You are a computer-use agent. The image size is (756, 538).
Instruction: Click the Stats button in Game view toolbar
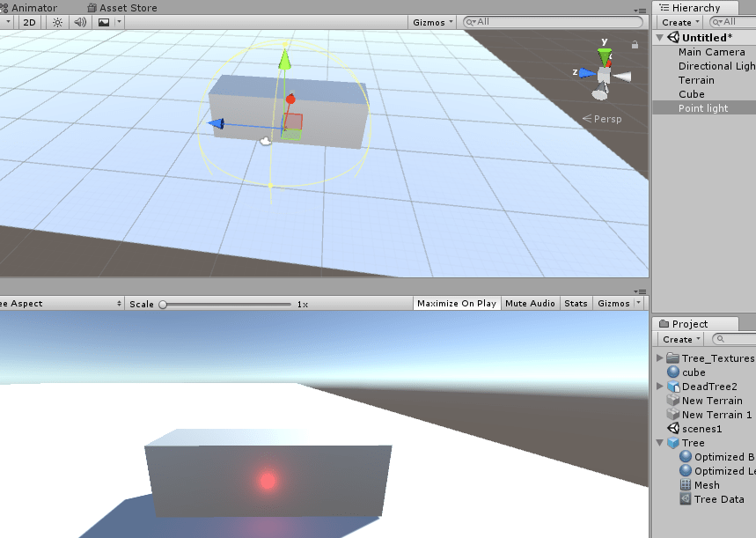(576, 303)
